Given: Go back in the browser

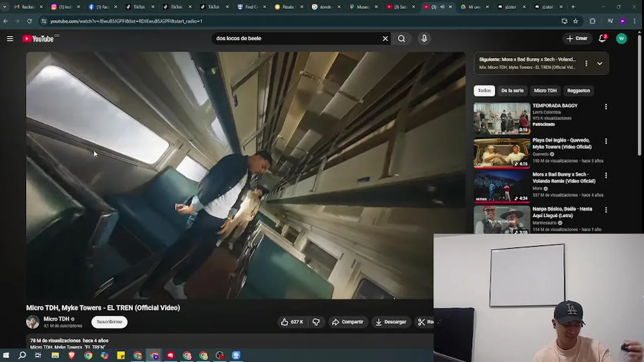Looking at the screenshot, I should point(6,21).
